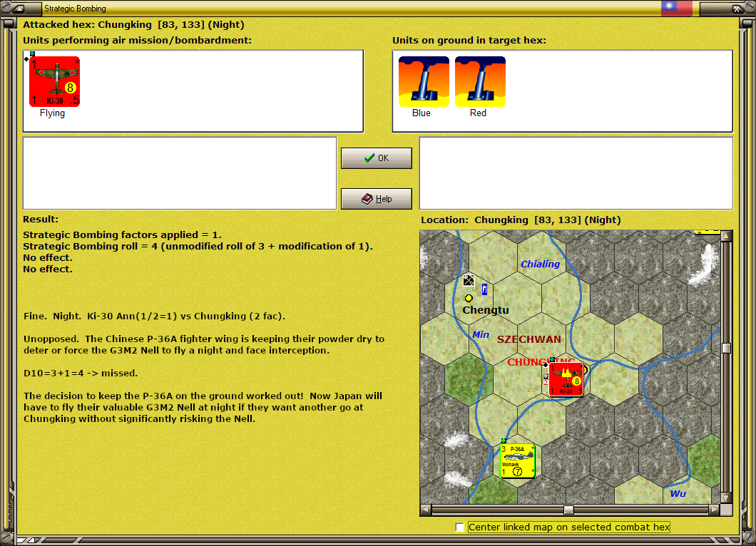Viewport: 756px width, 546px height.
Task: Click 'Fine. Night. Ki-30 Ann(1/2=1)' line
Action: (154, 316)
